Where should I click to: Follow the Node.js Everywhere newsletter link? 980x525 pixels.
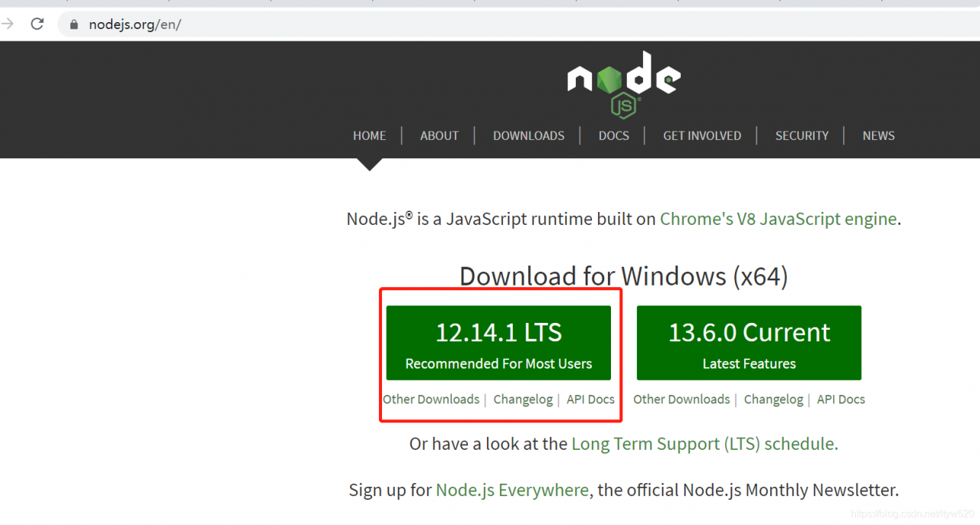point(512,490)
